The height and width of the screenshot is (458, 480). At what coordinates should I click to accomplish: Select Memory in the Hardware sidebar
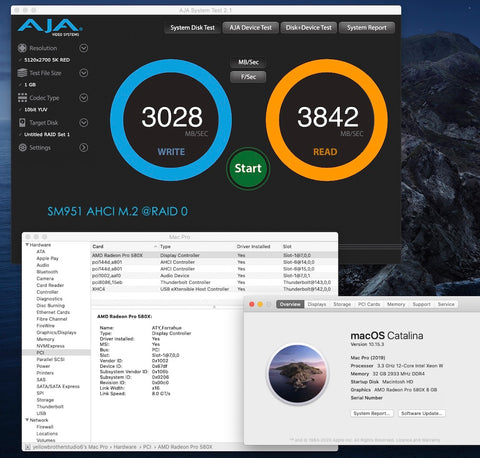coord(45,339)
